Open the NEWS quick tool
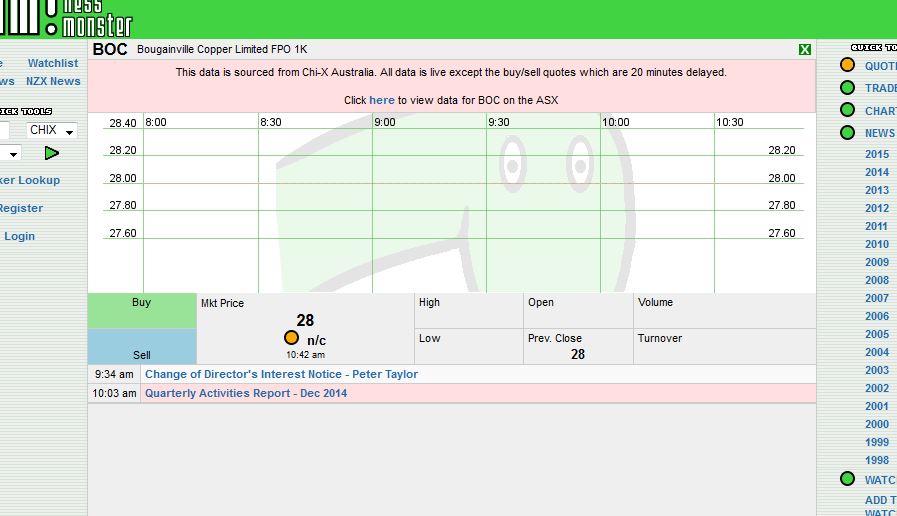Screen dimensions: 897x516 [x=880, y=133]
